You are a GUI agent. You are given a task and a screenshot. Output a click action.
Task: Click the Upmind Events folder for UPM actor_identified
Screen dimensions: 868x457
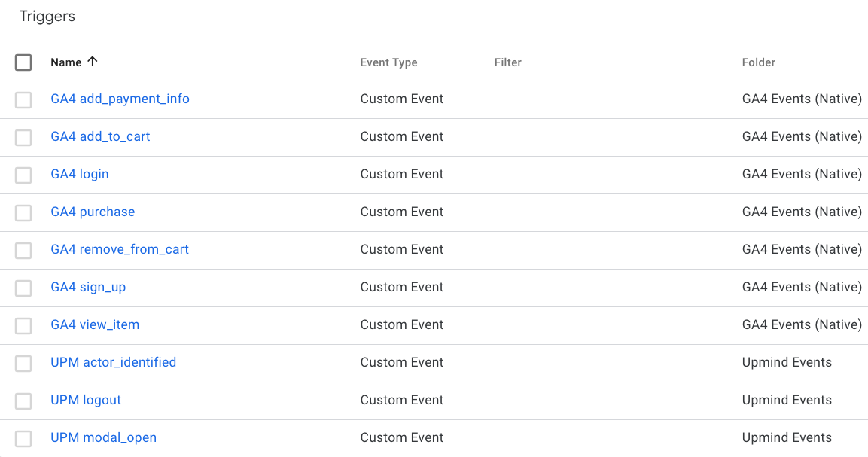787,362
